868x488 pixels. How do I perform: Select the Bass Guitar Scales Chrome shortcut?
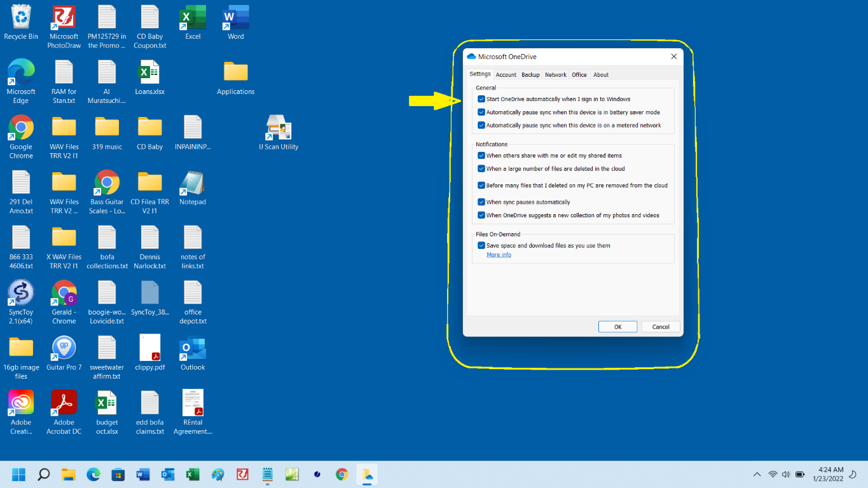tap(107, 193)
